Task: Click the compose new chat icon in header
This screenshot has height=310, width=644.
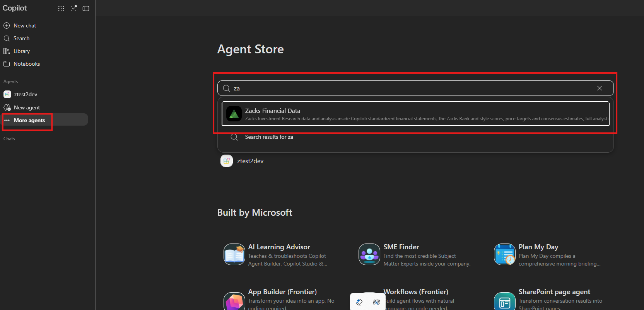Action: pyautogui.click(x=73, y=9)
